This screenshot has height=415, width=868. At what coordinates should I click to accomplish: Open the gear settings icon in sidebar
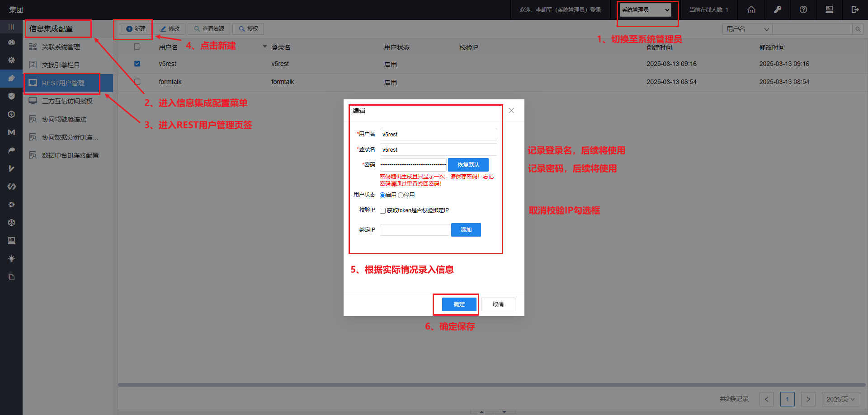11,60
